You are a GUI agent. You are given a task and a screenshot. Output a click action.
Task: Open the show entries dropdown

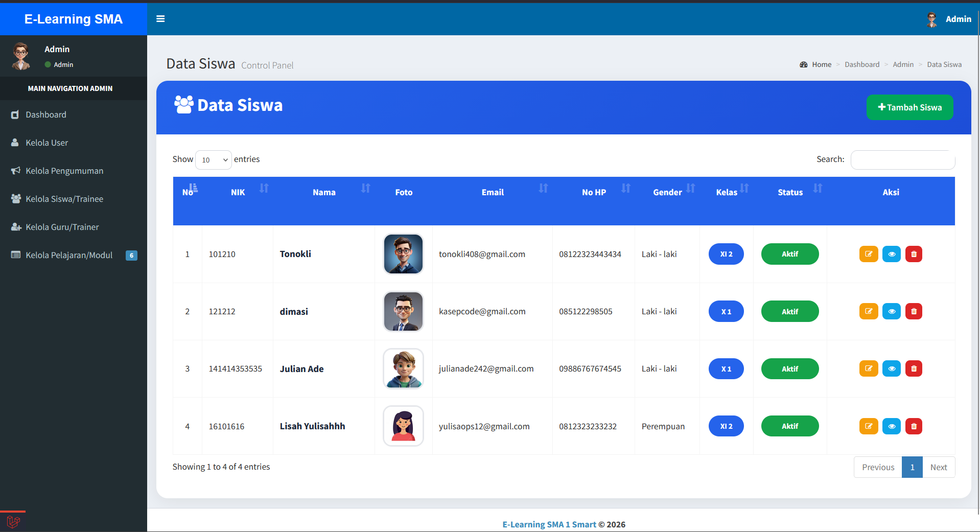tap(214, 160)
